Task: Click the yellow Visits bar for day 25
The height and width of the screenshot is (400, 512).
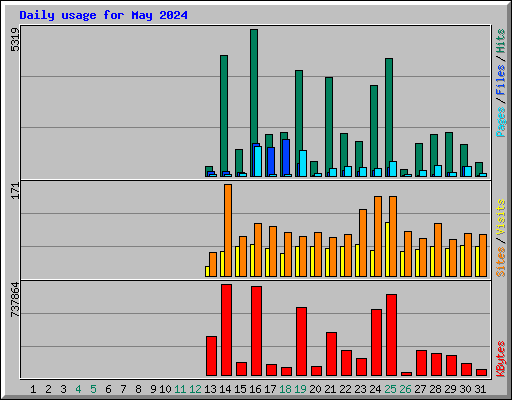Action: click(x=387, y=249)
